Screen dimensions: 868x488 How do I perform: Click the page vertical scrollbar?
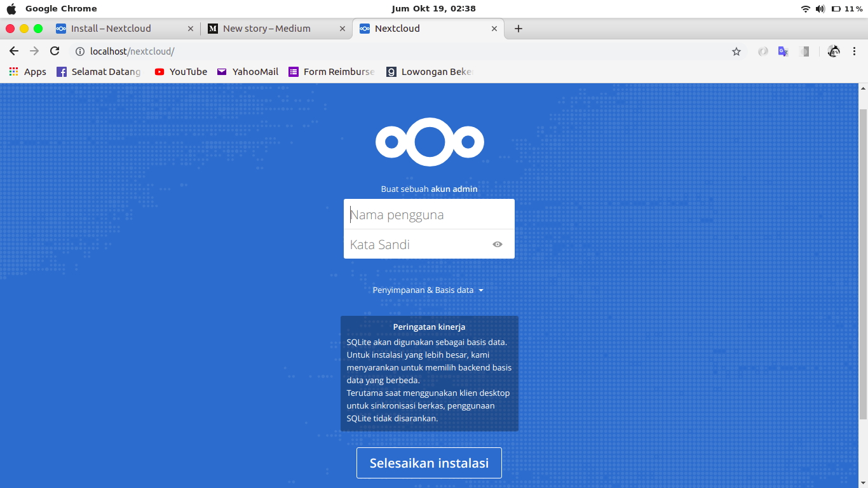tap(863, 264)
